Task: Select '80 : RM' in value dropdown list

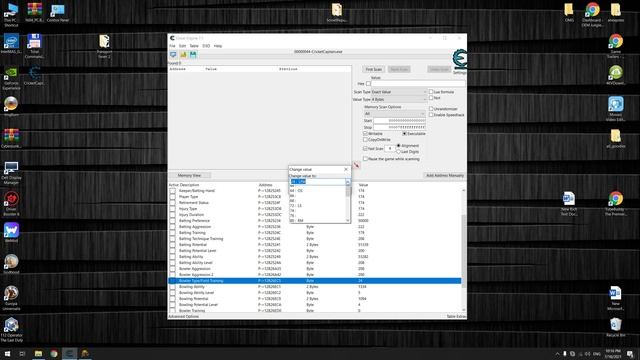Action: point(318,221)
